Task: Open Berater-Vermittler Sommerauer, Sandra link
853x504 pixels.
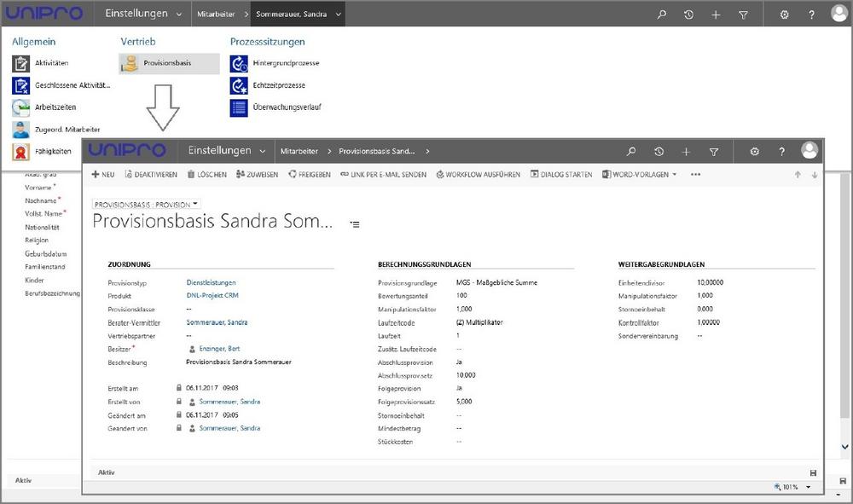Action: [217, 322]
